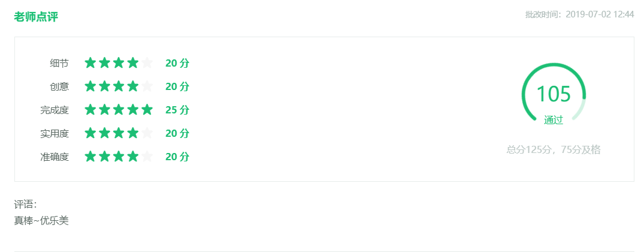Click the first star in 细节 row

click(90, 64)
